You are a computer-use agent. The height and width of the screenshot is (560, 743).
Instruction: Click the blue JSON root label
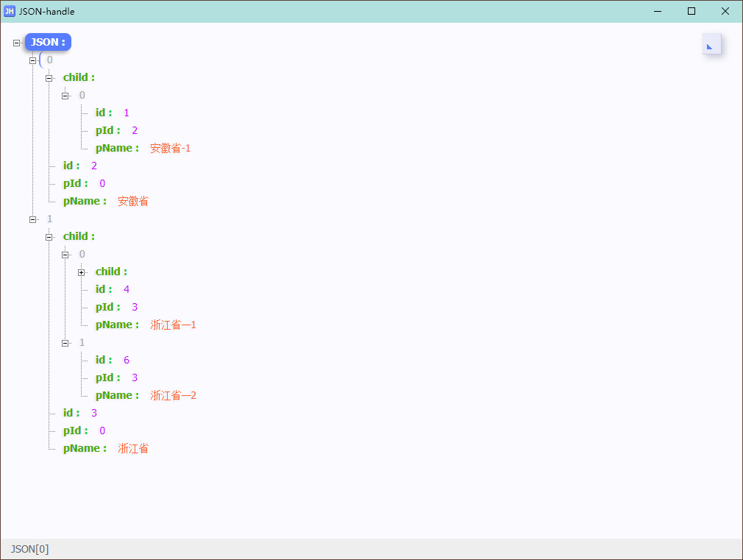48,42
